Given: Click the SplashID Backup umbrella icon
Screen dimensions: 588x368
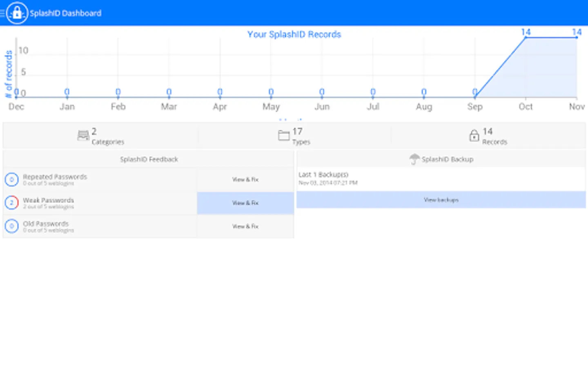Looking at the screenshot, I should click(414, 159).
